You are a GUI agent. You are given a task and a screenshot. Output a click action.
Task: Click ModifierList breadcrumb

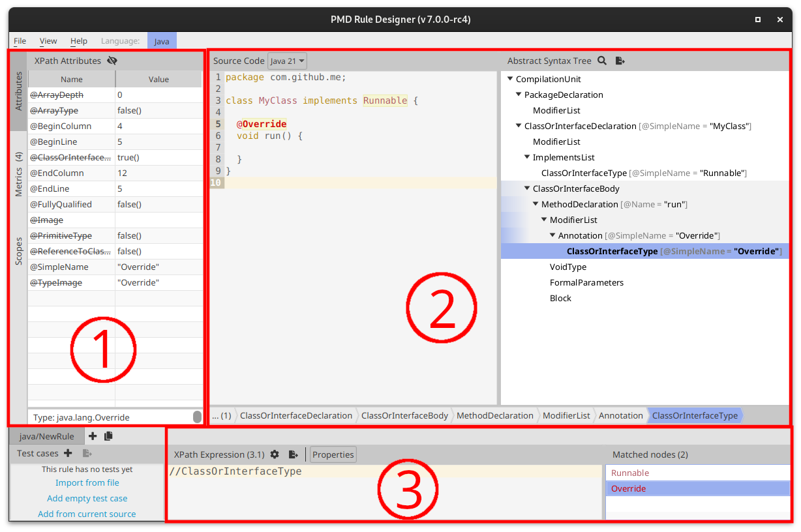(x=566, y=415)
